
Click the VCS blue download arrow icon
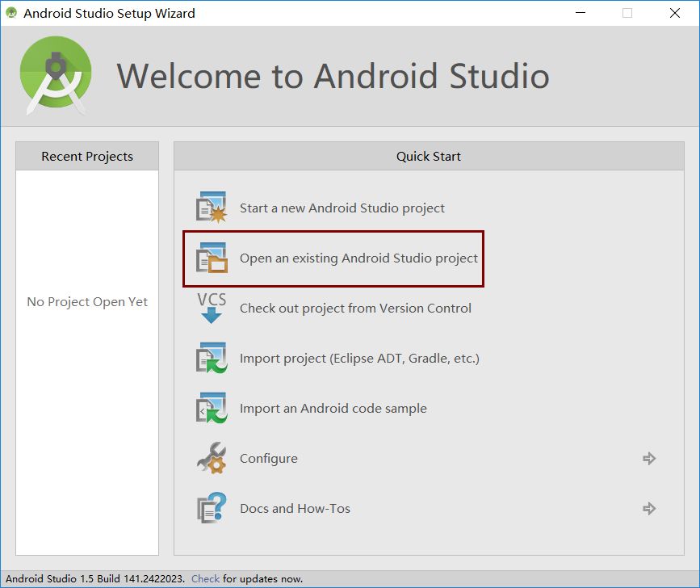coord(212,308)
